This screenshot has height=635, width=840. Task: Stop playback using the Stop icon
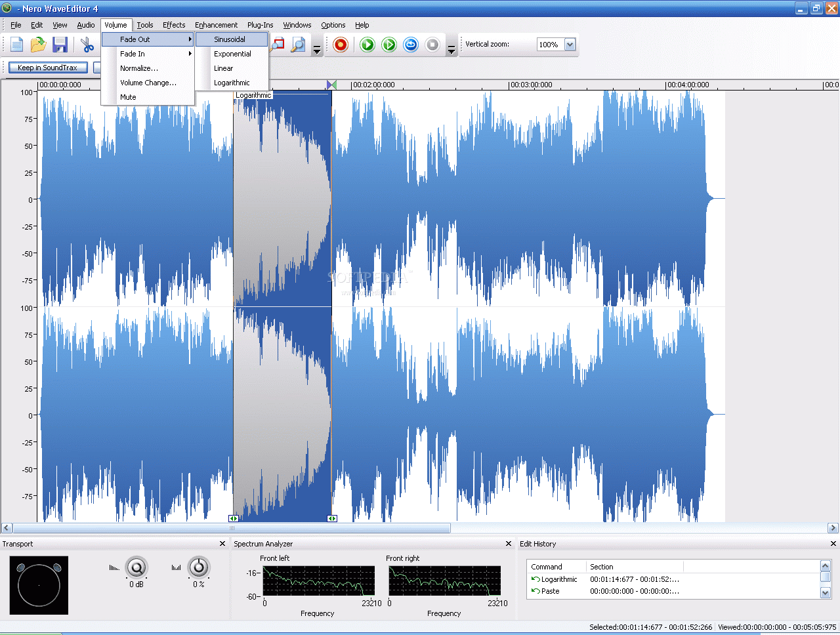pyautogui.click(x=432, y=45)
